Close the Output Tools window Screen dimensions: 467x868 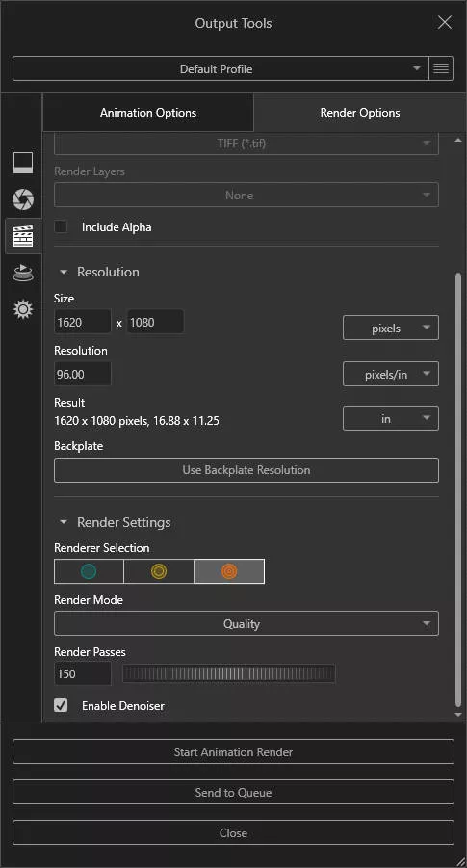[444, 22]
